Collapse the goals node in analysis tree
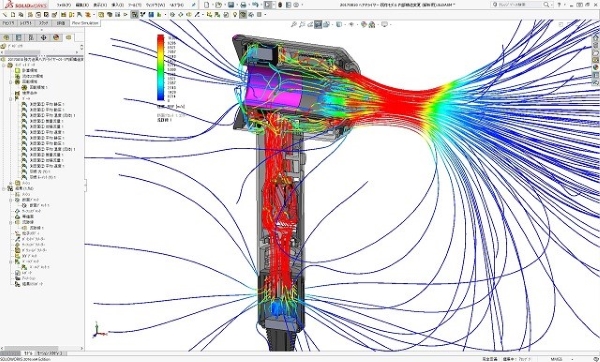The height and width of the screenshot is (362, 600). [11, 99]
